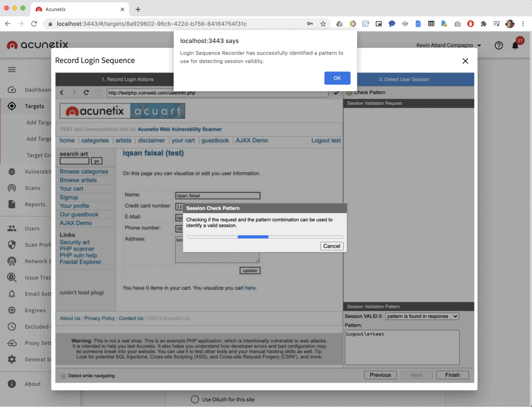Go to Previous step in login recorder
This screenshot has width=532, height=407.
coord(380,375)
